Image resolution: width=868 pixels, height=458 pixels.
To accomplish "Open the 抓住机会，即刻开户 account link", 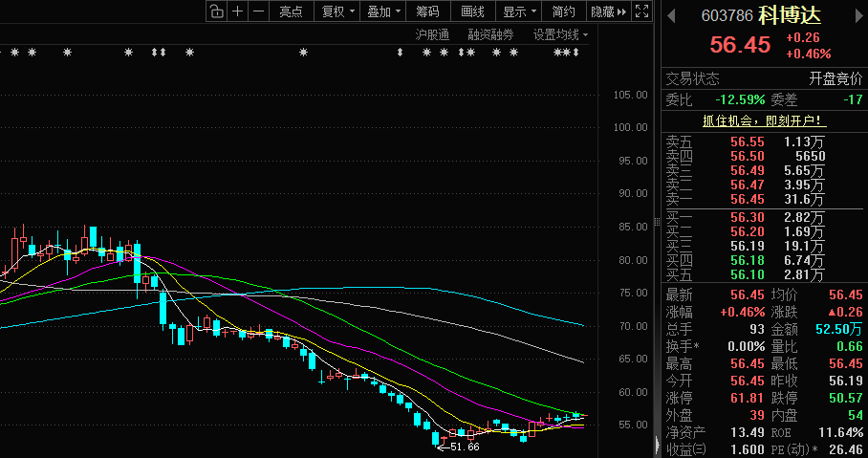I will click(764, 121).
